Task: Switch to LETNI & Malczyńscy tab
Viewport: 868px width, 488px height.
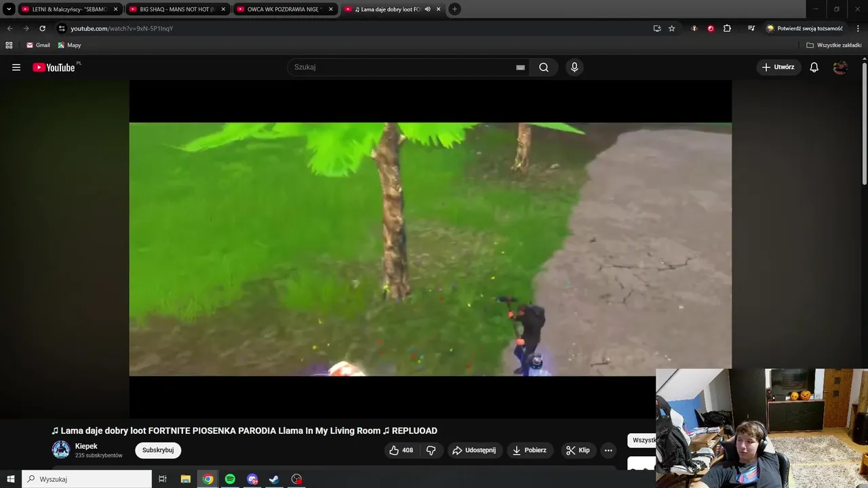Action: pyautogui.click(x=69, y=9)
